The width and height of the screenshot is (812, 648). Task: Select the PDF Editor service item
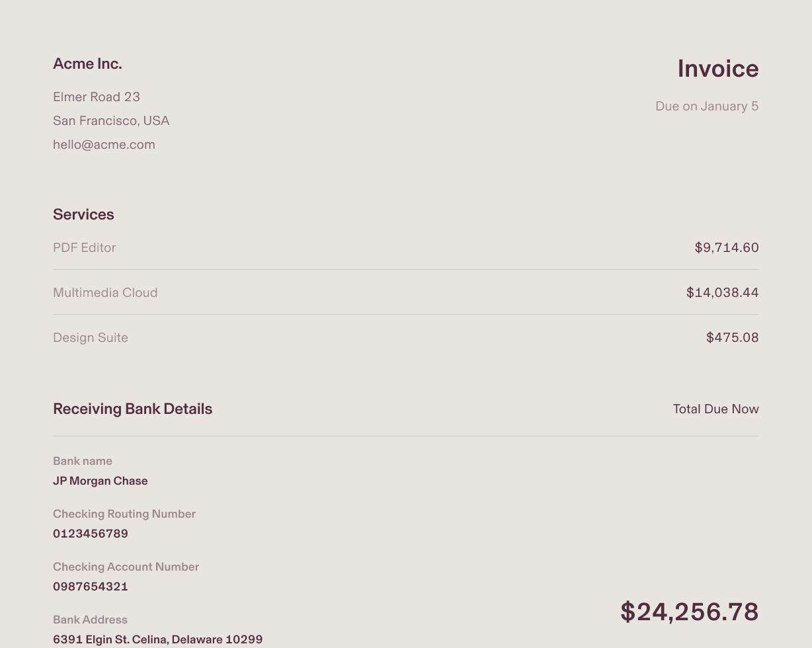pos(84,248)
